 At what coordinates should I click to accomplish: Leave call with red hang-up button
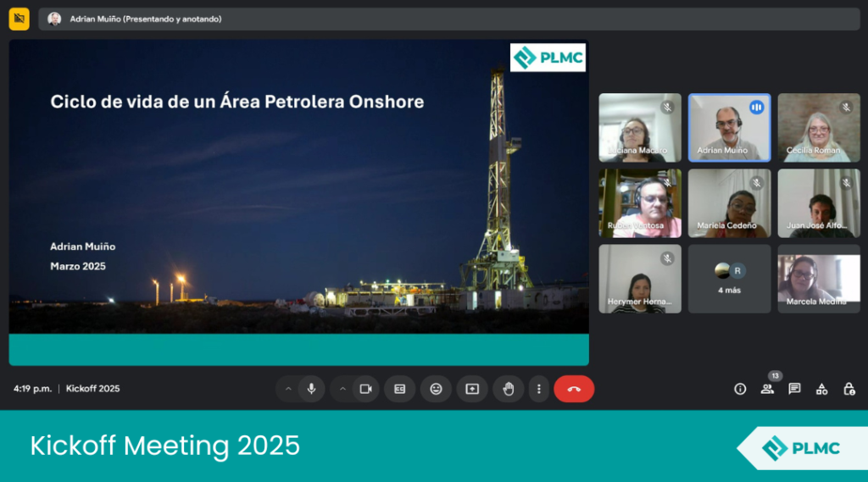[x=574, y=389]
